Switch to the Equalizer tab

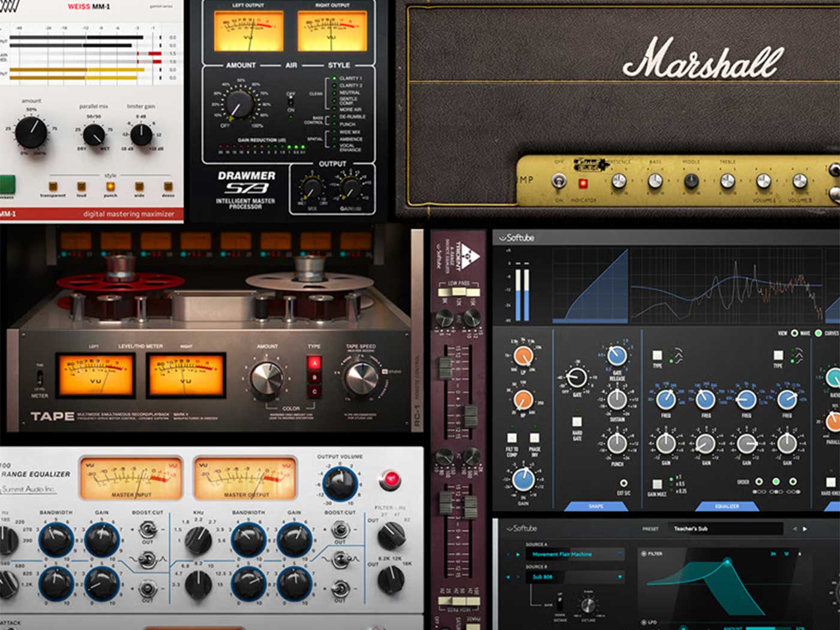[x=727, y=506]
